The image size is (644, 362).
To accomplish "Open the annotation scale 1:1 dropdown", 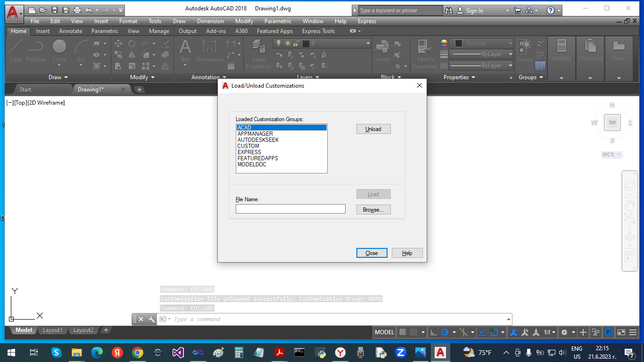I will point(550,332).
